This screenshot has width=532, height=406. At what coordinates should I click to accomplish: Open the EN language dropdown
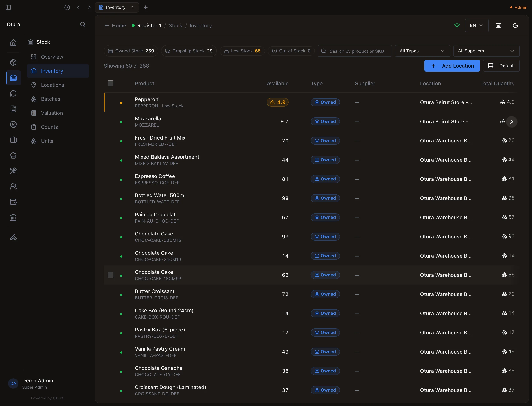click(x=477, y=26)
